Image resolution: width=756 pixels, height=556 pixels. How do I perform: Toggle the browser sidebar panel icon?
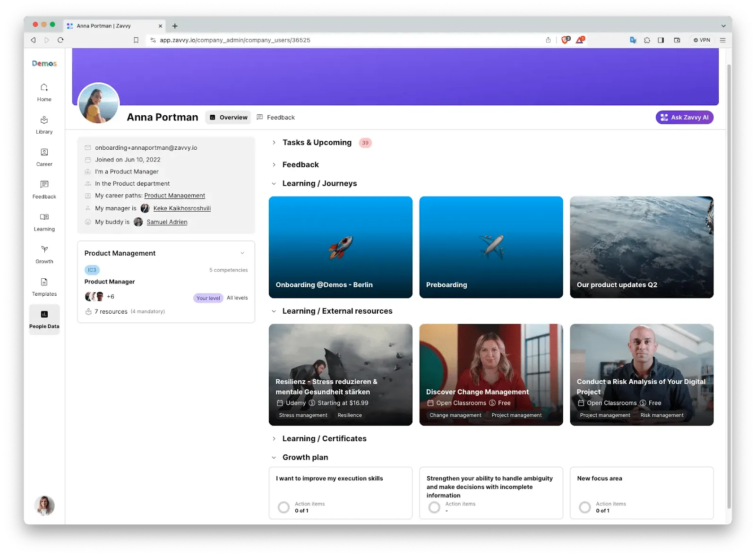(x=661, y=40)
